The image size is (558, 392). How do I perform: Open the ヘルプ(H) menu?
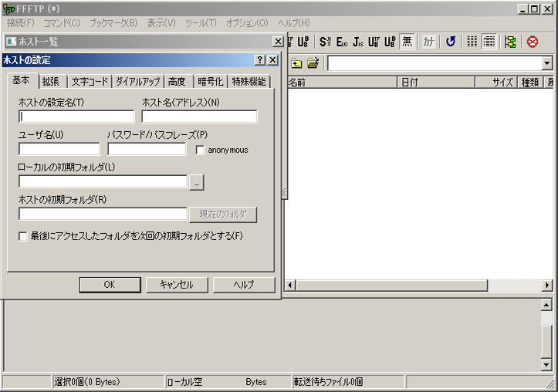coord(293,23)
